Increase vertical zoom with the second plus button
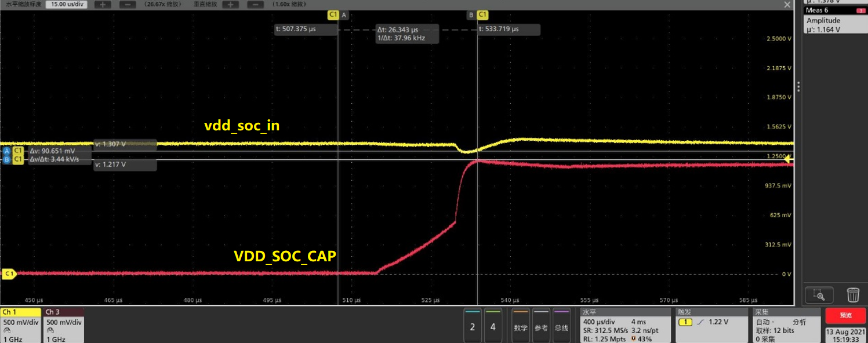868x343 pixels. pos(230,5)
